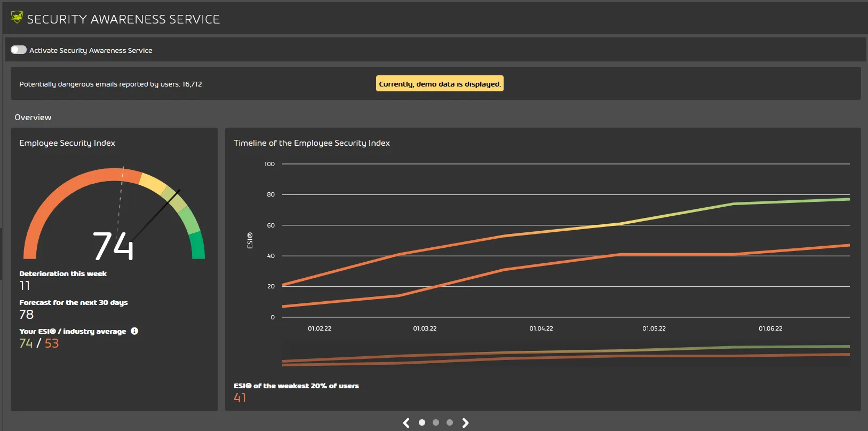Select the first carousel page dot
The height and width of the screenshot is (431, 868).
tap(422, 422)
